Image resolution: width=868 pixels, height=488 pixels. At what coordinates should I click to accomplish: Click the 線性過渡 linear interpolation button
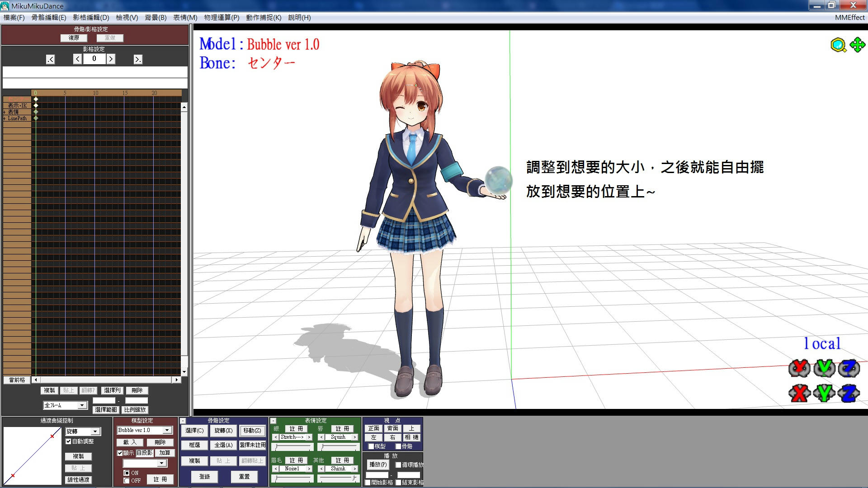tap(79, 480)
